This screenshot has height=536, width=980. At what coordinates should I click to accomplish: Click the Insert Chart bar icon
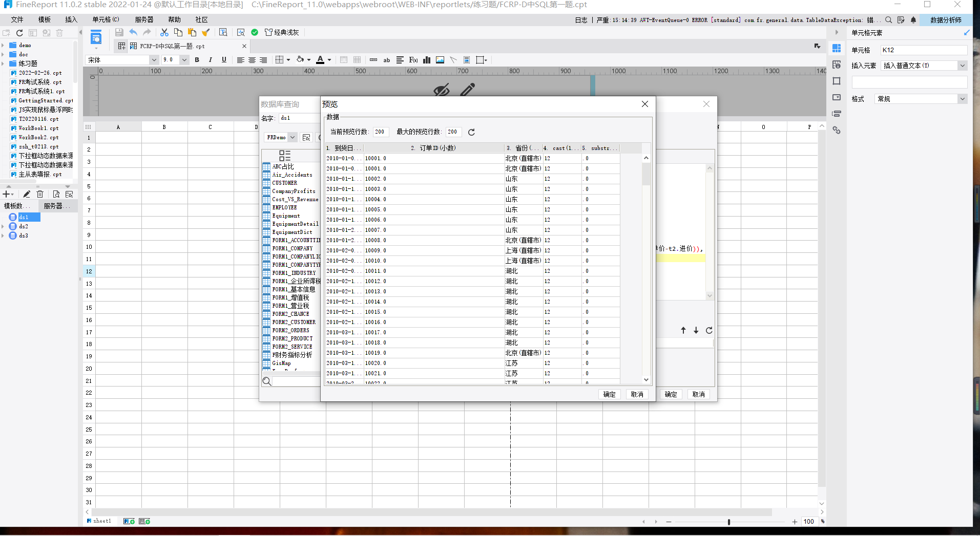tap(427, 60)
